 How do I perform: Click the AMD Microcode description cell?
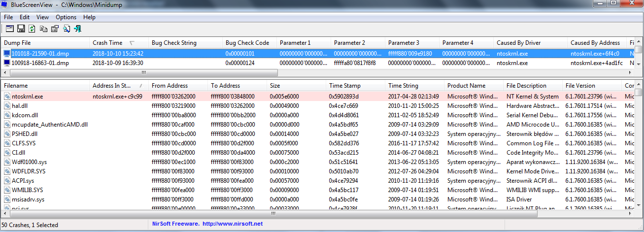[x=533, y=125]
